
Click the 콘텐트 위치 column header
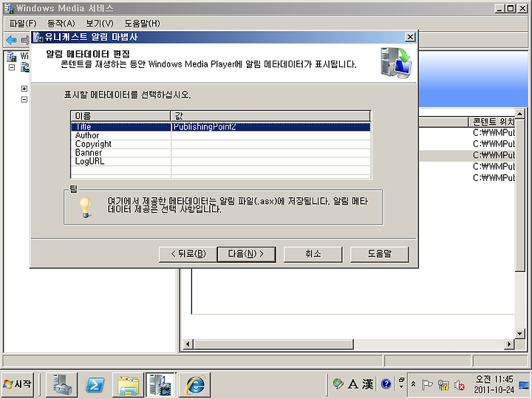[x=492, y=122]
